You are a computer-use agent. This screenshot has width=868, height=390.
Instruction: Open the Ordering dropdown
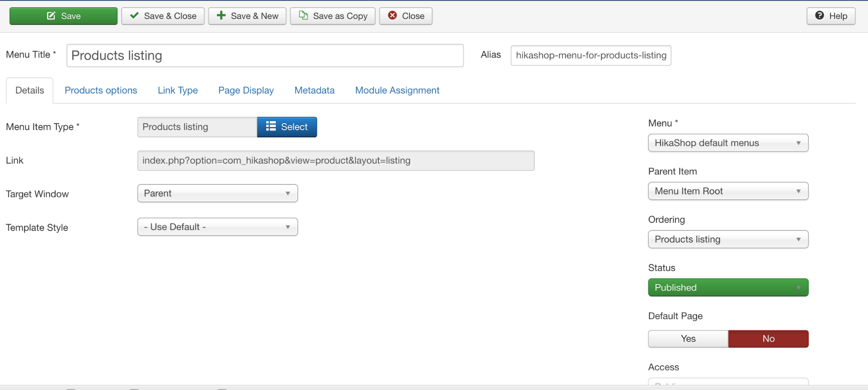(x=728, y=240)
